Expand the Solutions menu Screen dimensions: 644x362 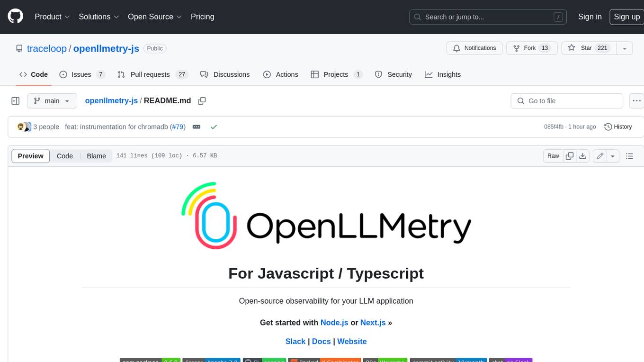(x=98, y=17)
